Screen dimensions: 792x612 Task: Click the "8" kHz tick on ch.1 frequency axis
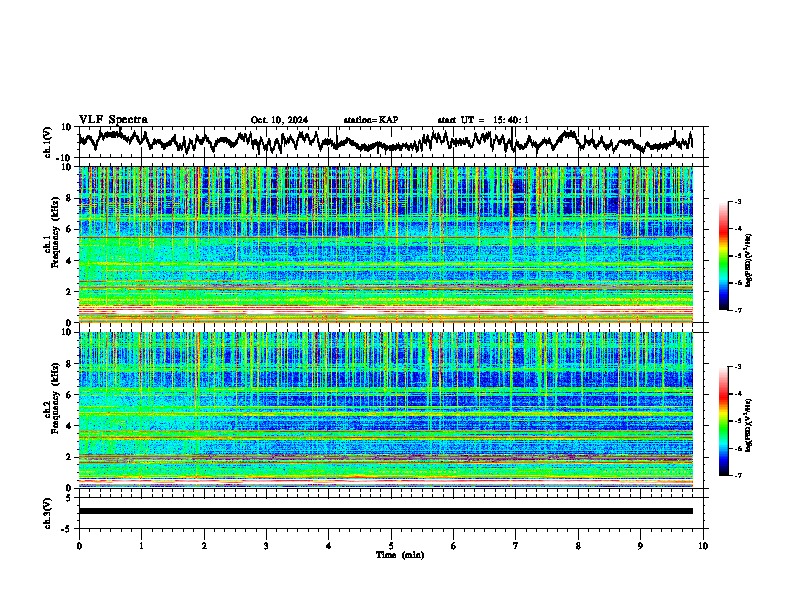(x=69, y=198)
